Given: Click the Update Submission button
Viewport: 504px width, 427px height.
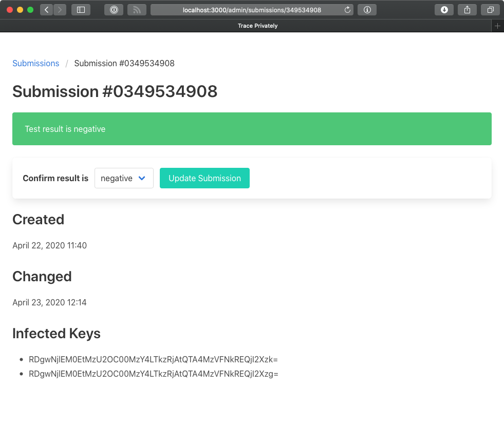Looking at the screenshot, I should pyautogui.click(x=204, y=178).
